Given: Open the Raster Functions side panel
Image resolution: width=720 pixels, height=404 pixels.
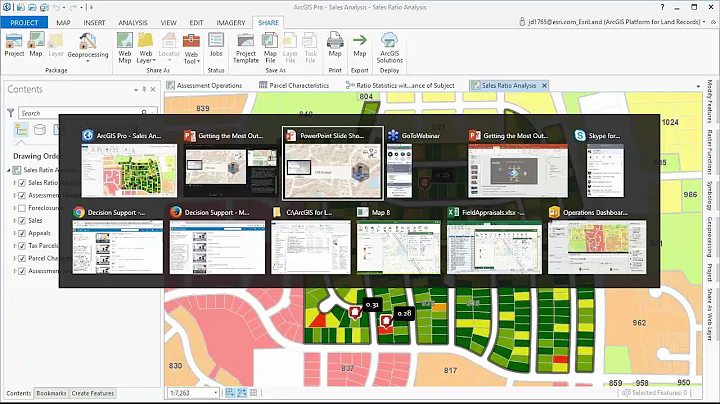Looking at the screenshot, I should (710, 152).
